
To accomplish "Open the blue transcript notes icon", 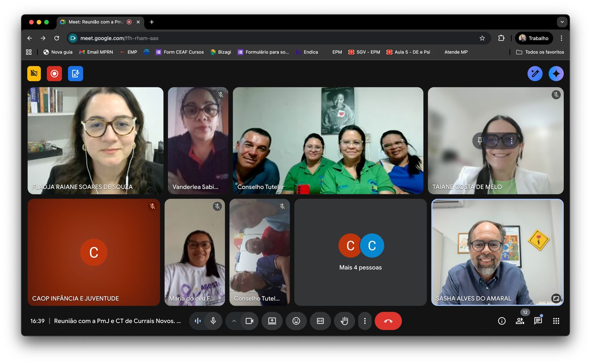I will click(75, 73).
